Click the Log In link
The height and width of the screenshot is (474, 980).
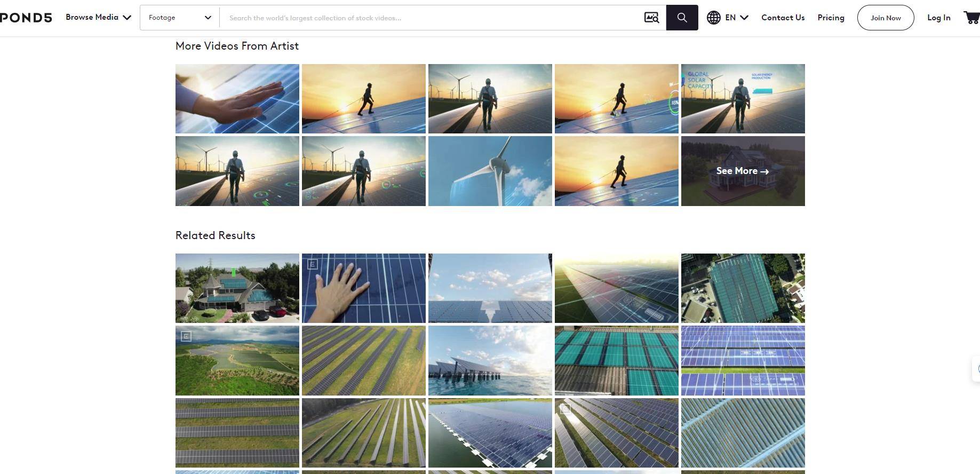938,18
